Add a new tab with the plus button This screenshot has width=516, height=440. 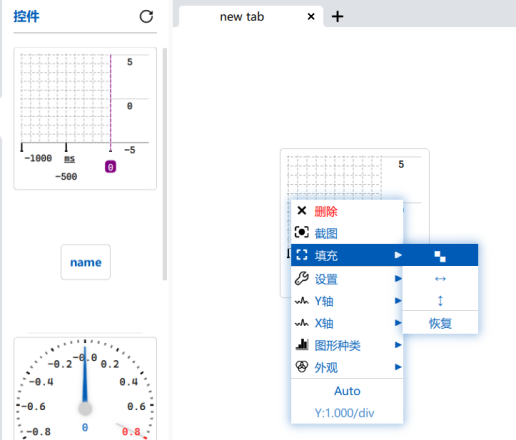[337, 16]
